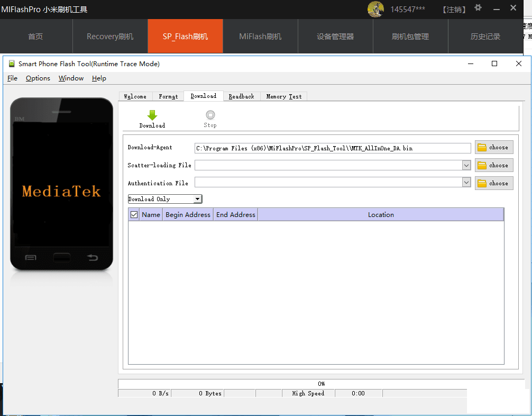Viewport: 532px width, 416px height.
Task: Click the Location column header
Action: pyautogui.click(x=381, y=215)
